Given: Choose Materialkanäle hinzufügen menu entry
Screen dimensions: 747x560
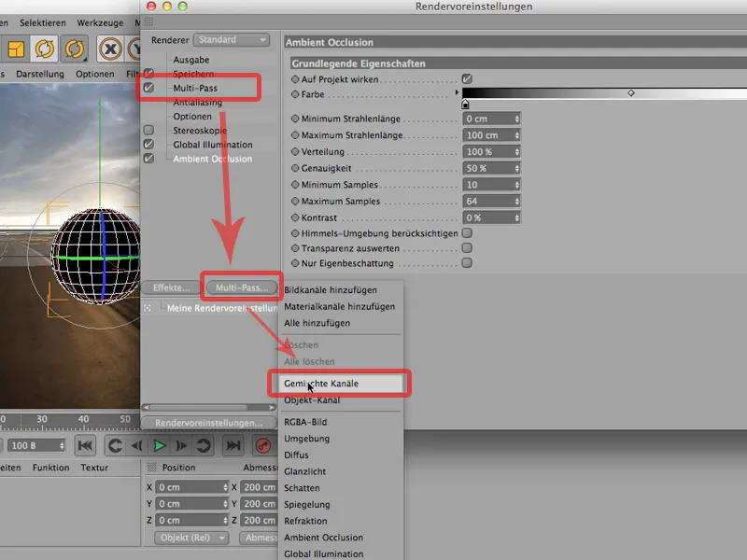Looking at the screenshot, I should [x=339, y=307].
